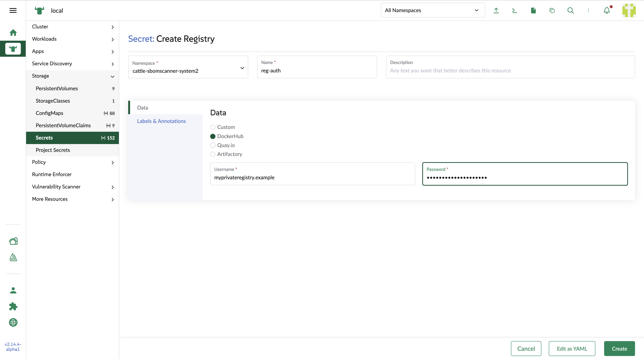Focus the Description text field
Viewport: 644px width, 359px height.
pos(510,67)
